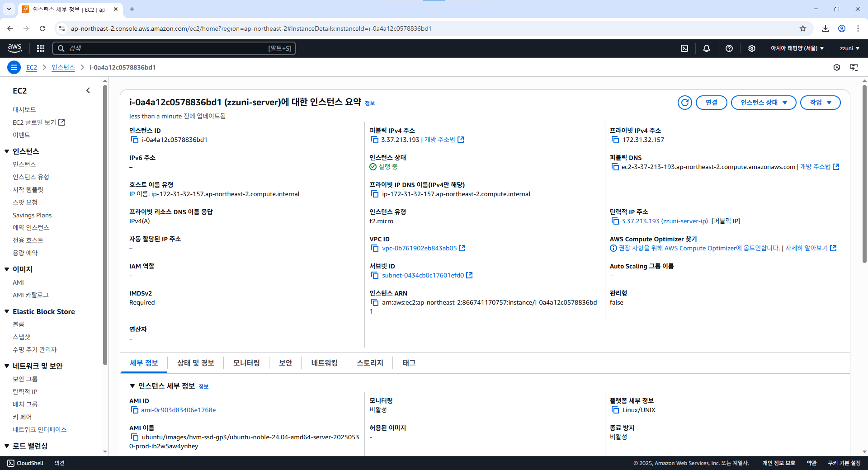
Task: Open the settings gear in the top bar
Action: point(752,48)
